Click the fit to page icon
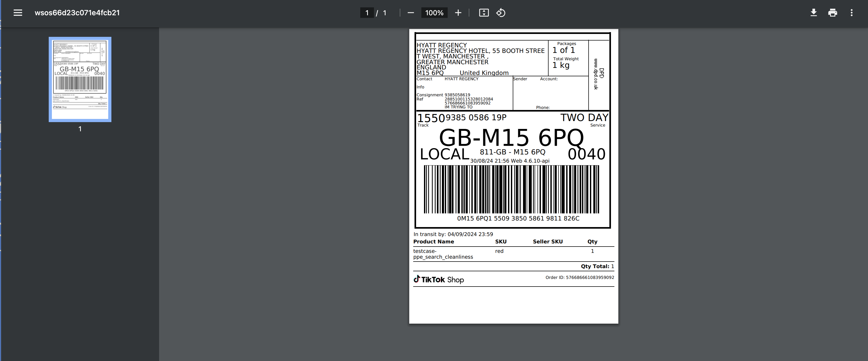 click(484, 13)
